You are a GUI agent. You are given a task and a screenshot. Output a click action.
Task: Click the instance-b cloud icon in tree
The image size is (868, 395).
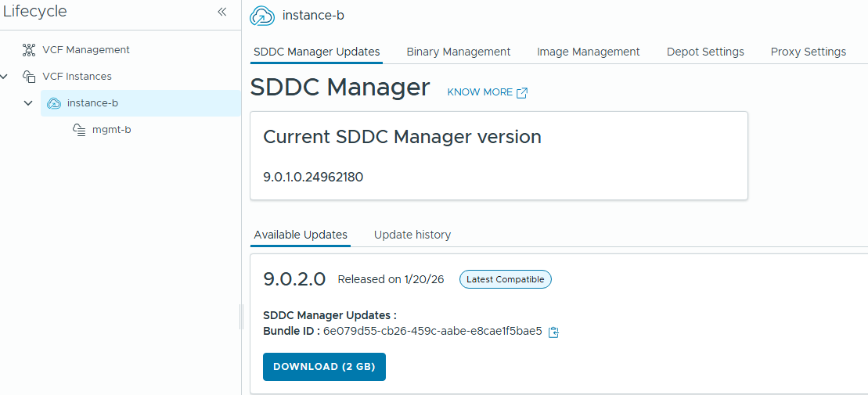tap(54, 103)
